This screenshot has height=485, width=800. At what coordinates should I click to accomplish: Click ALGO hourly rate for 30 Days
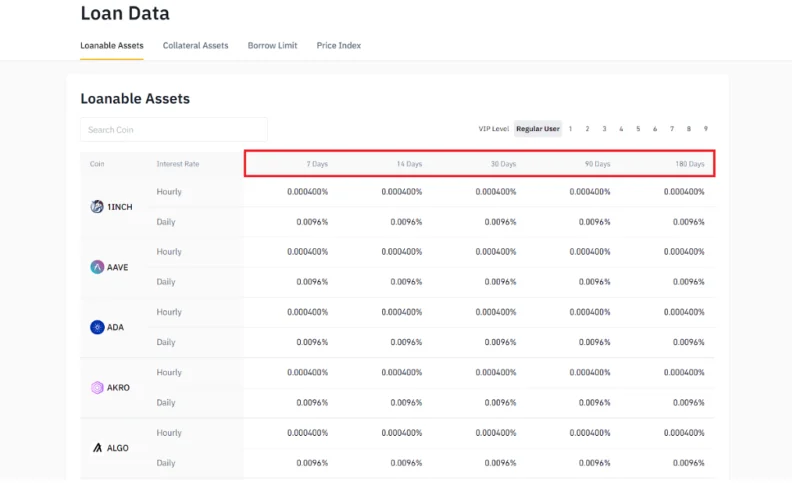pos(495,433)
